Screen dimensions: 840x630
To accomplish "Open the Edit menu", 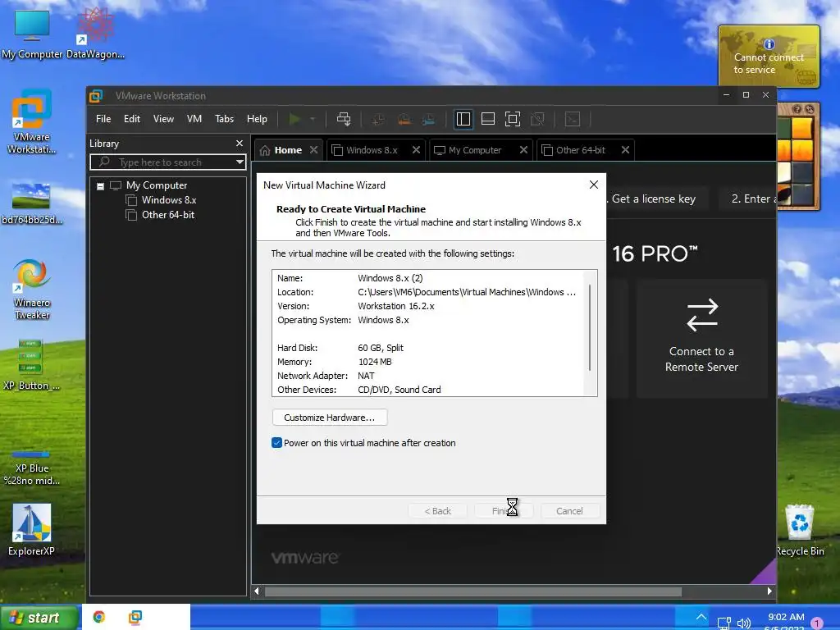I will pyautogui.click(x=132, y=119).
